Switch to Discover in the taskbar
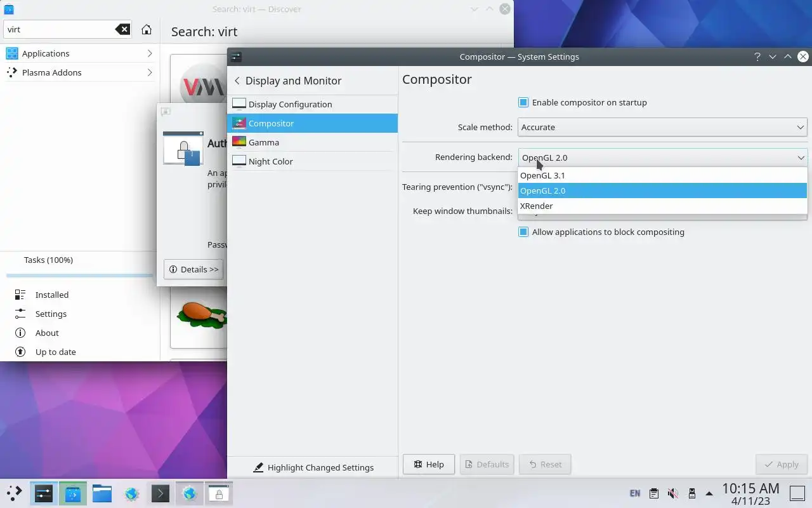 [x=73, y=493]
